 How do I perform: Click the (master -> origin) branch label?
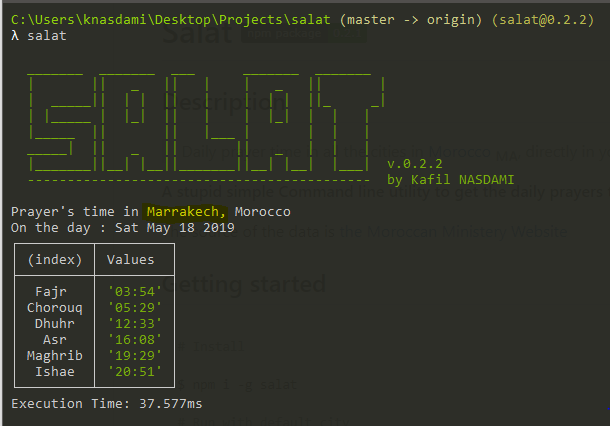[x=411, y=19]
